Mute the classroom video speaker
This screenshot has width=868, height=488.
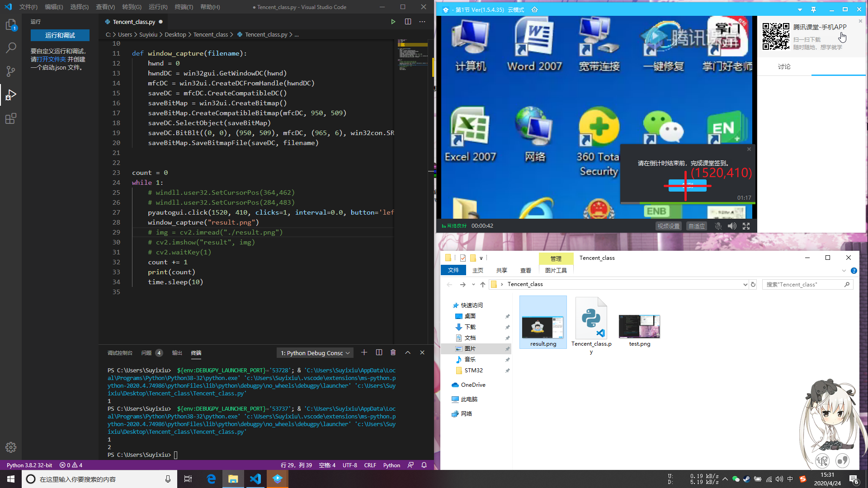pos(732,226)
